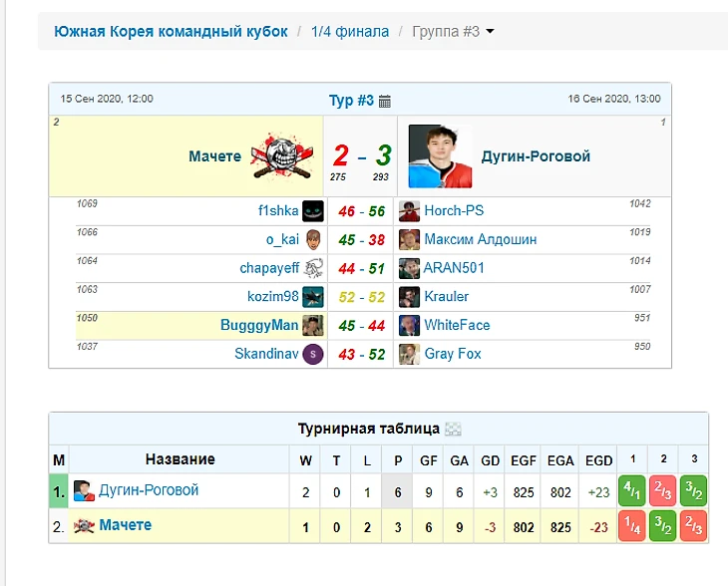Click Дугин-Роговой's small logo in standings table
This screenshot has height=586, width=728.
(x=84, y=491)
